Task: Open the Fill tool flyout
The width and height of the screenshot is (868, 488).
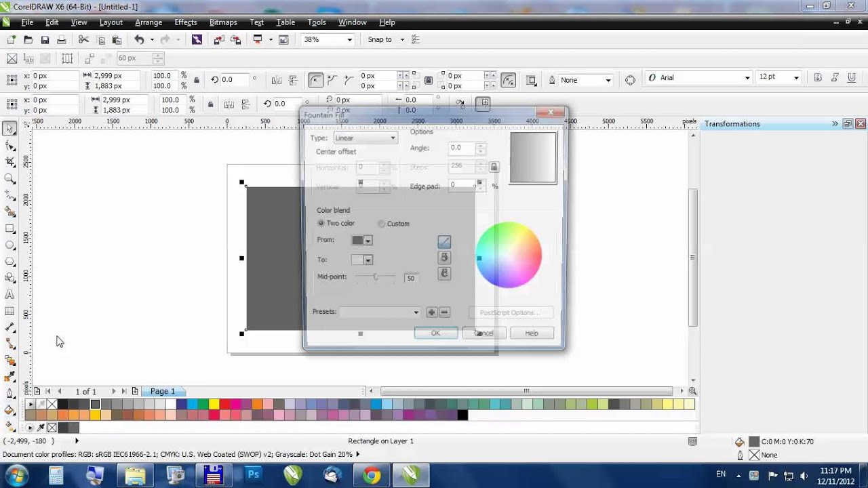Action: point(10,410)
